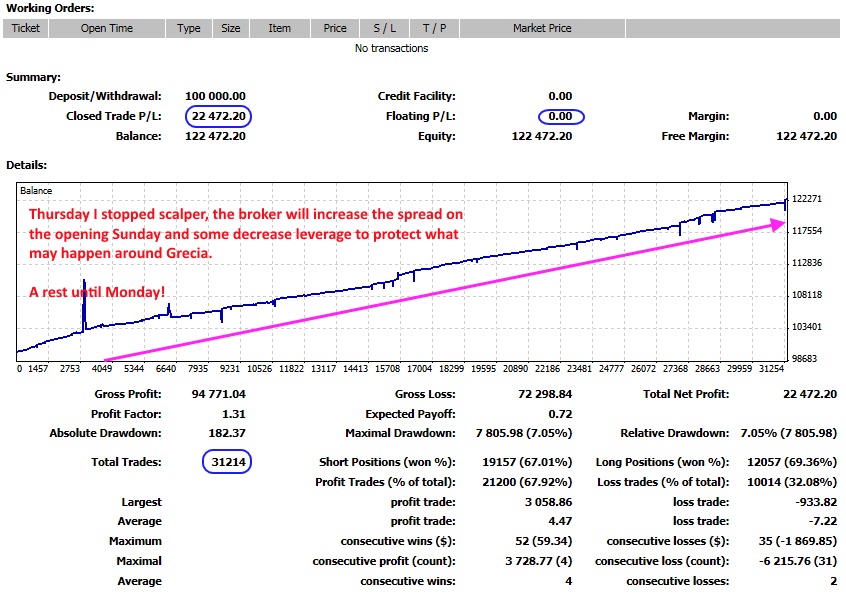Click the consecutive profit value 3 728.77 (4)
Screen dimensions: 846x597
[x=538, y=561]
